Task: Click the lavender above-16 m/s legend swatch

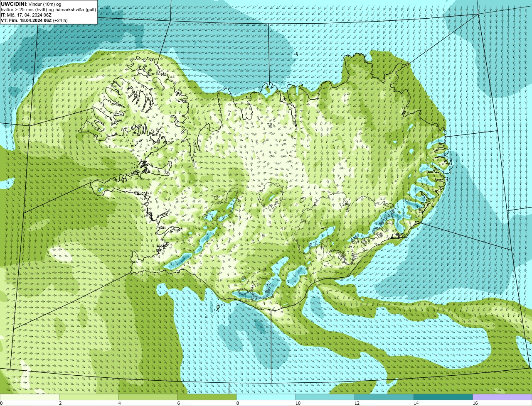Action: tap(502, 397)
